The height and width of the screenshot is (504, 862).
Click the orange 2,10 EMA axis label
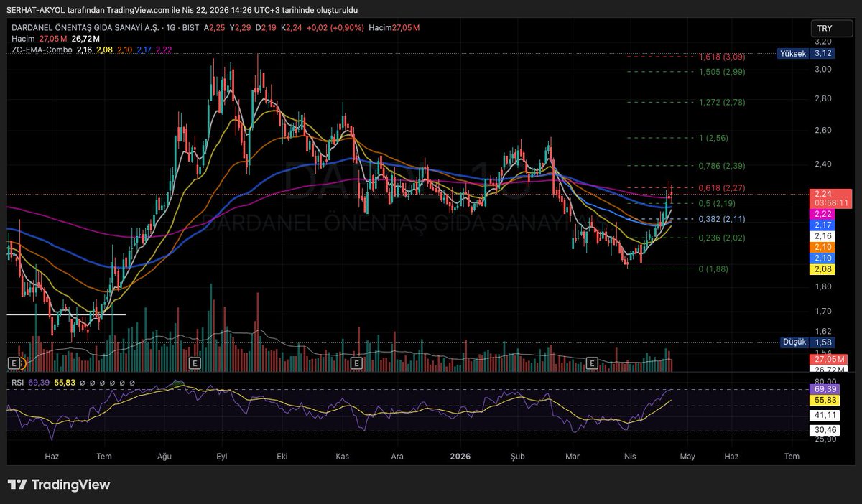point(823,246)
